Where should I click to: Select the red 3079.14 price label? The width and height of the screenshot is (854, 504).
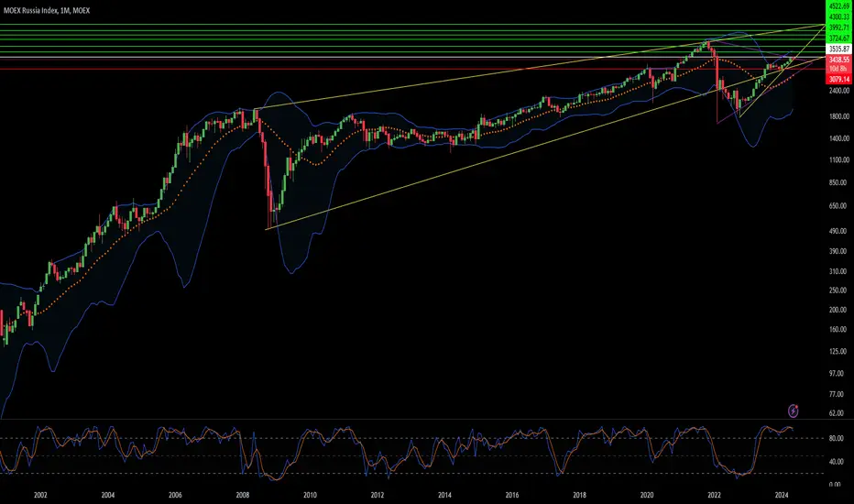pos(838,80)
